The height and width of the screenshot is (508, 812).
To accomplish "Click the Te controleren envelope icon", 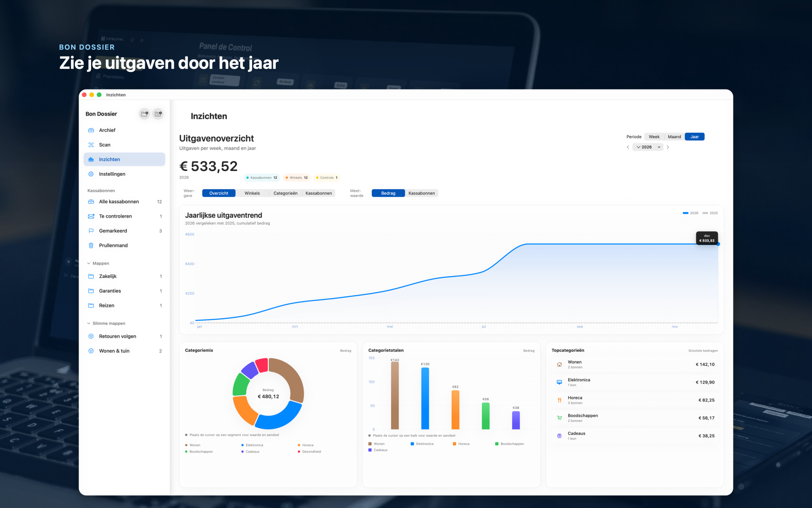I will click(91, 216).
